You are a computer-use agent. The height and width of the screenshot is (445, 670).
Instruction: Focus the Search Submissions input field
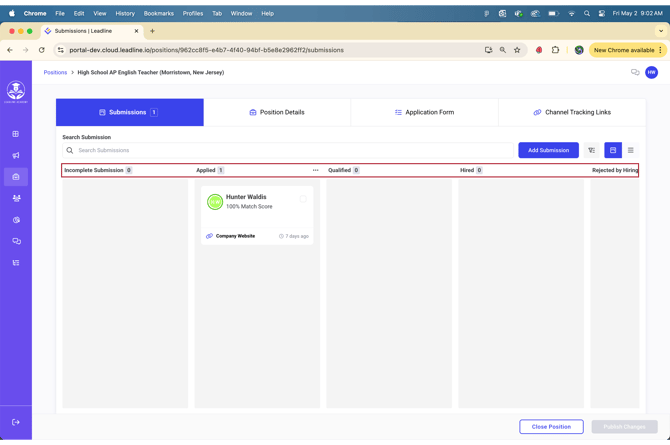[x=288, y=150]
